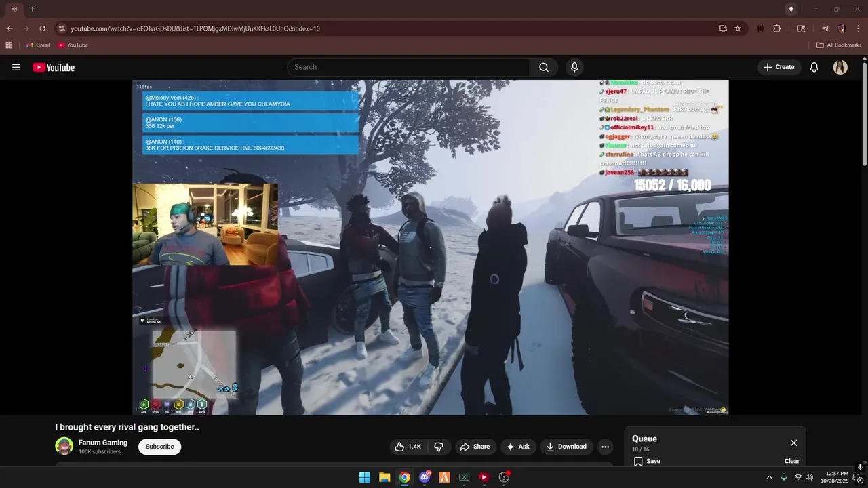Screen dimensions: 868x488
Task: Install app using the address bar icon
Action: click(x=723, y=28)
